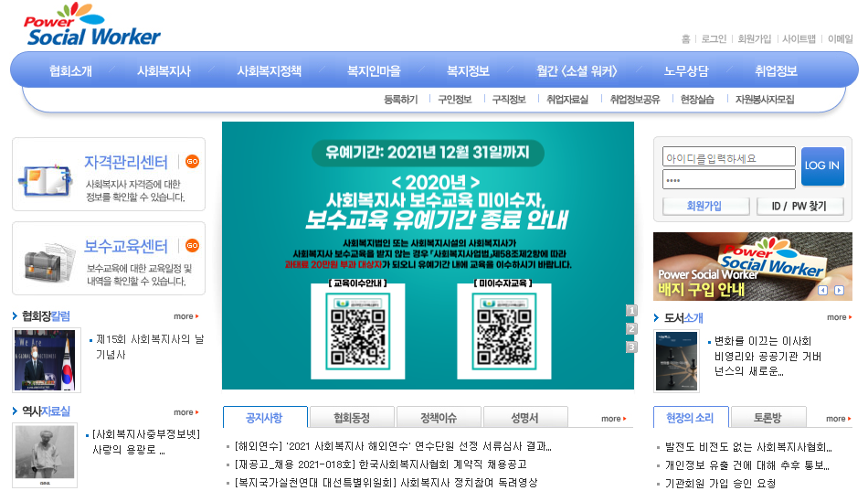Switch to 성명서 tab

point(524,417)
